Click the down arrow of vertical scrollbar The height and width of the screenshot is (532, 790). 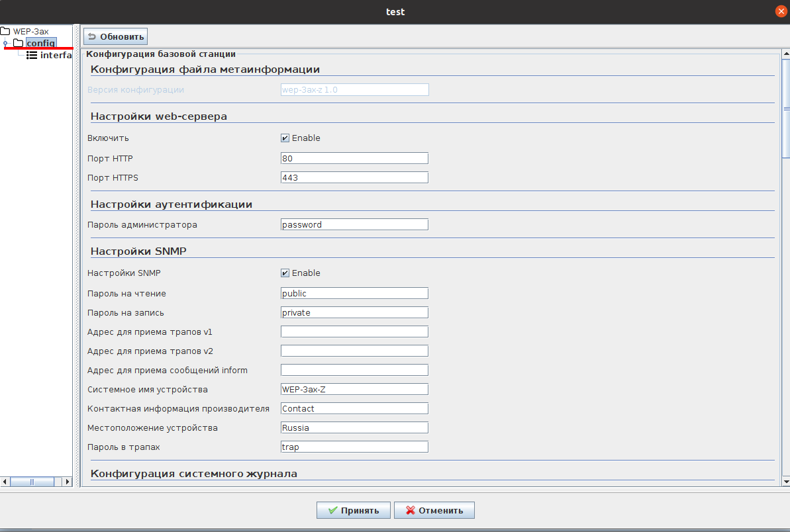coord(786,481)
